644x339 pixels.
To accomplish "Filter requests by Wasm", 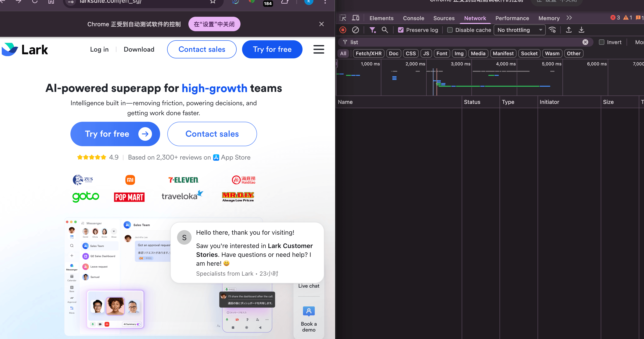I will pyautogui.click(x=552, y=53).
